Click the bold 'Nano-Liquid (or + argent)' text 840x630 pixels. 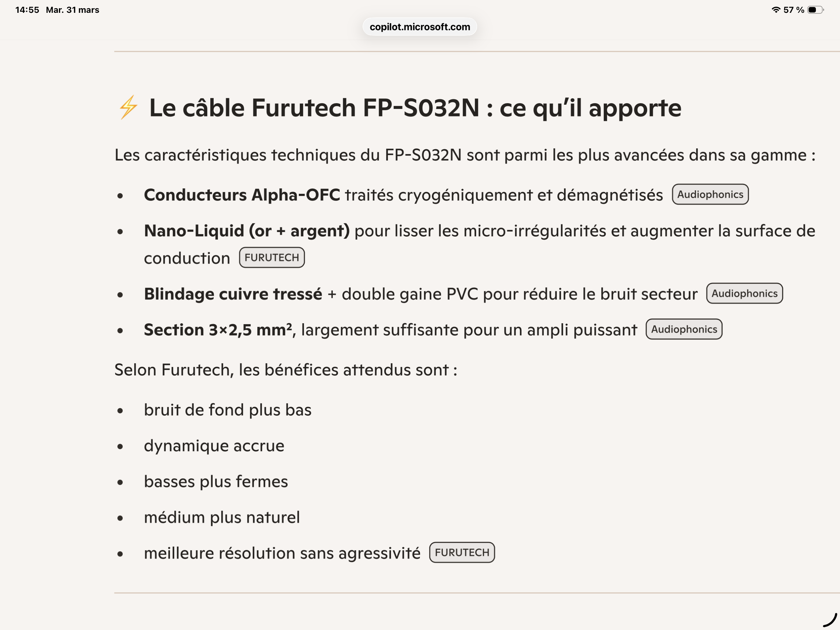[246, 231]
